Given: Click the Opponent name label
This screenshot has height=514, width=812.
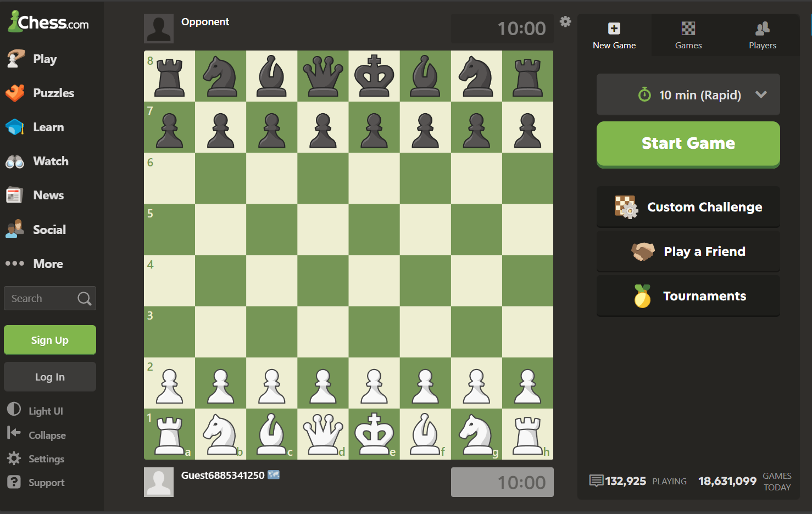Looking at the screenshot, I should pyautogui.click(x=205, y=22).
